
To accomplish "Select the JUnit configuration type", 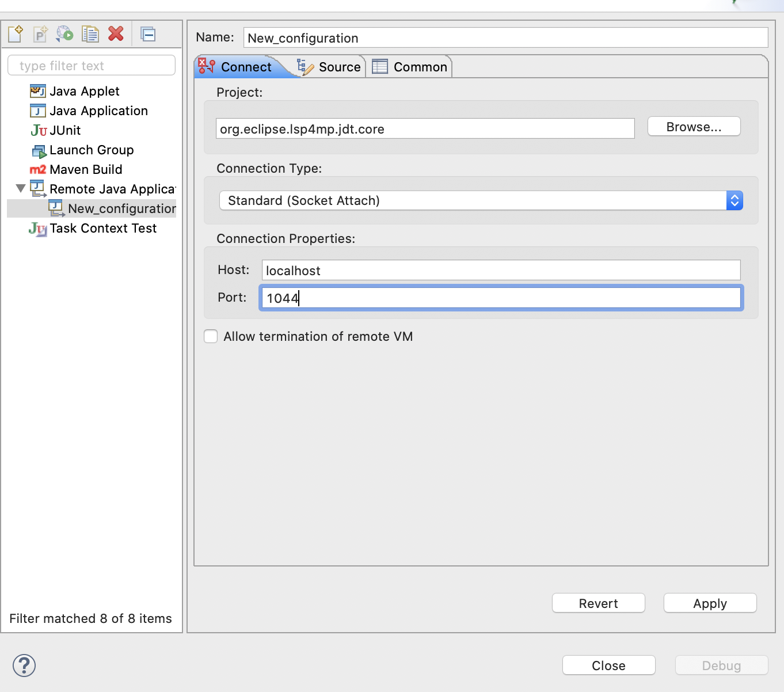I will [x=64, y=130].
